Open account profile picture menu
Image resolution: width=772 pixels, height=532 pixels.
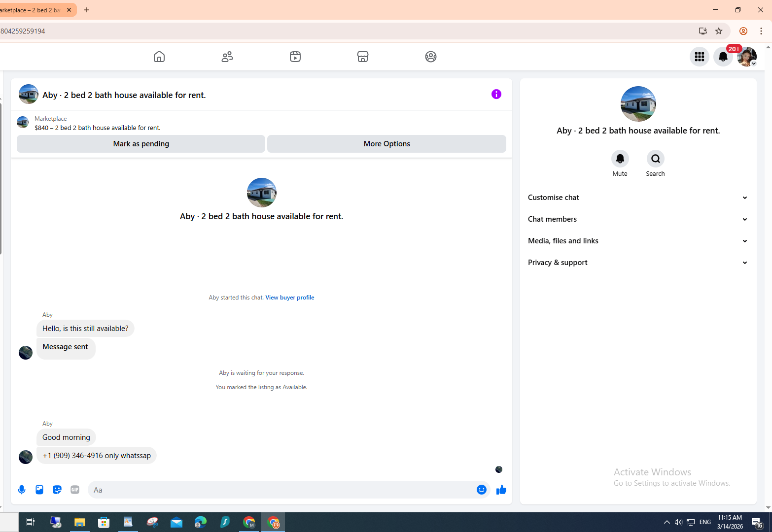[747, 57]
